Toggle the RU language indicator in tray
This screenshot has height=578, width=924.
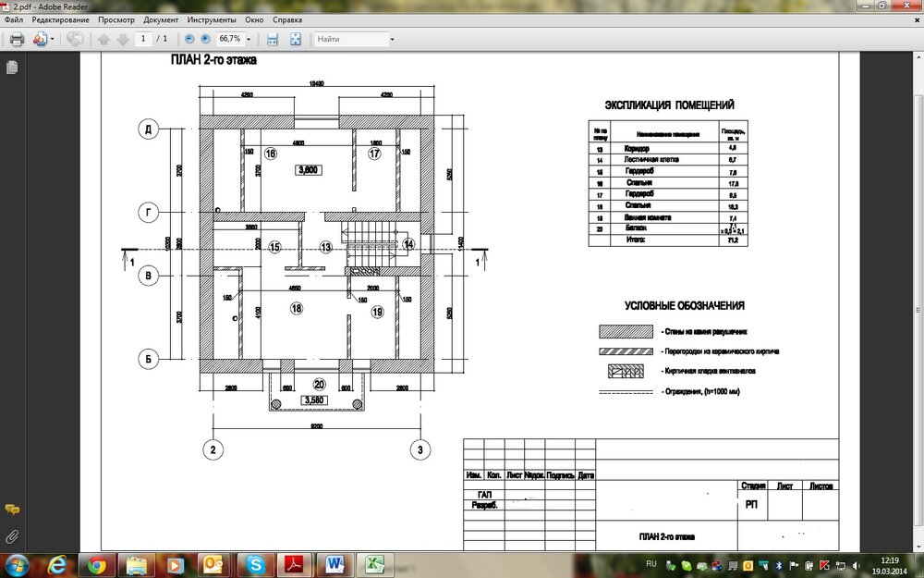pyautogui.click(x=651, y=564)
